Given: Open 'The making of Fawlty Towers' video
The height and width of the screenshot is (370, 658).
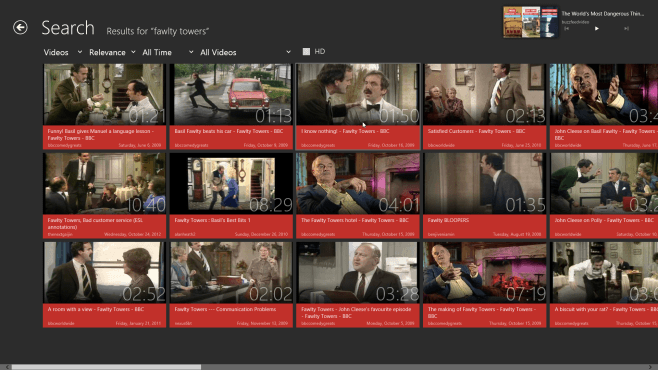Looking at the screenshot, I should [x=485, y=284].
